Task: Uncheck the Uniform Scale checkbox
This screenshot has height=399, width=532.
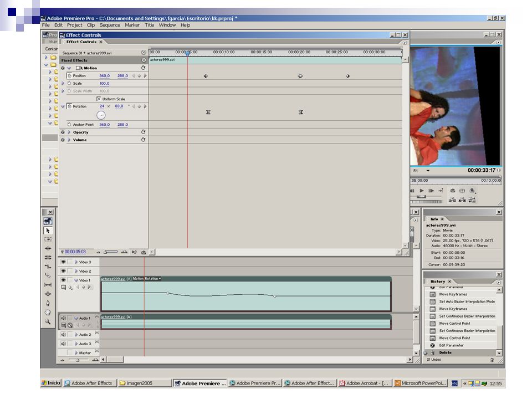Action: (x=99, y=99)
